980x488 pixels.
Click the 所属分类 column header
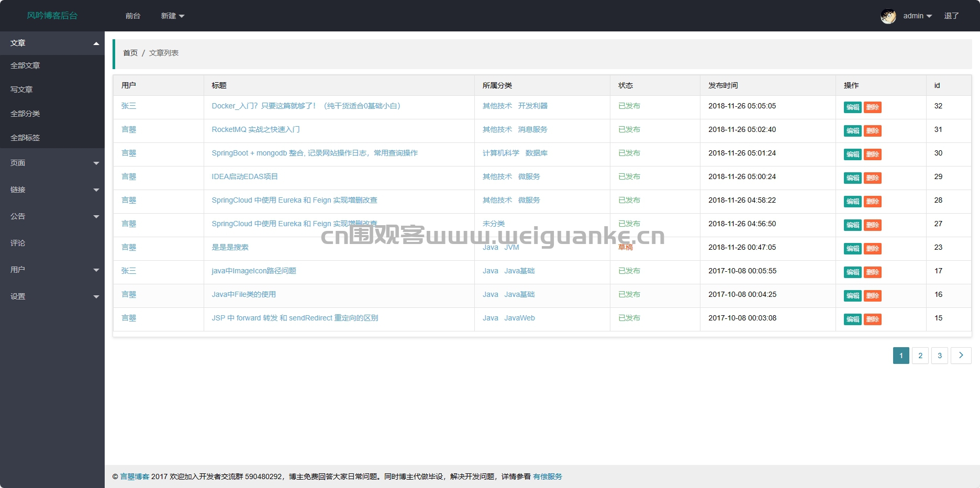pos(497,85)
